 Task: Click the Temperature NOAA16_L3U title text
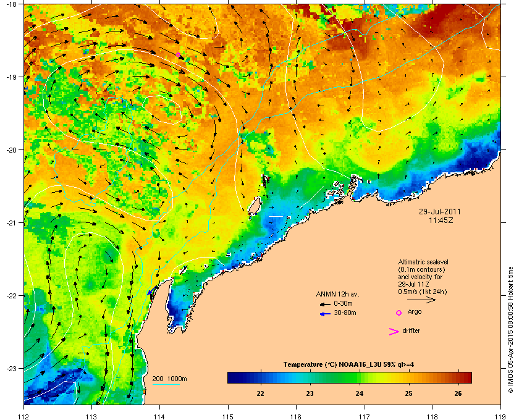tap(348, 365)
